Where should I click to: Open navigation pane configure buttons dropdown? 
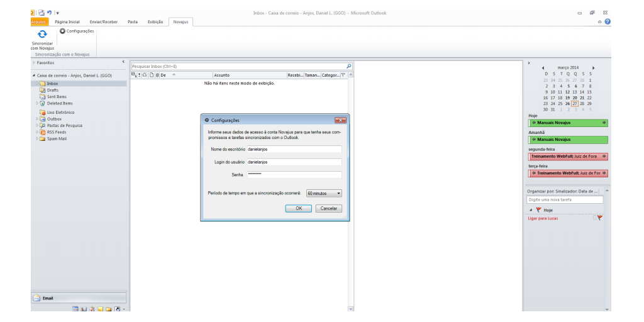124,309
